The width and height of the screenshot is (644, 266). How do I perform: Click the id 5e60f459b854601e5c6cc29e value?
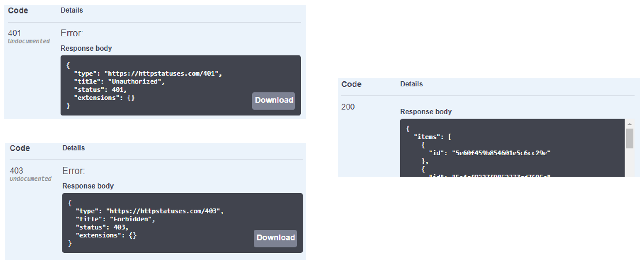(501, 153)
